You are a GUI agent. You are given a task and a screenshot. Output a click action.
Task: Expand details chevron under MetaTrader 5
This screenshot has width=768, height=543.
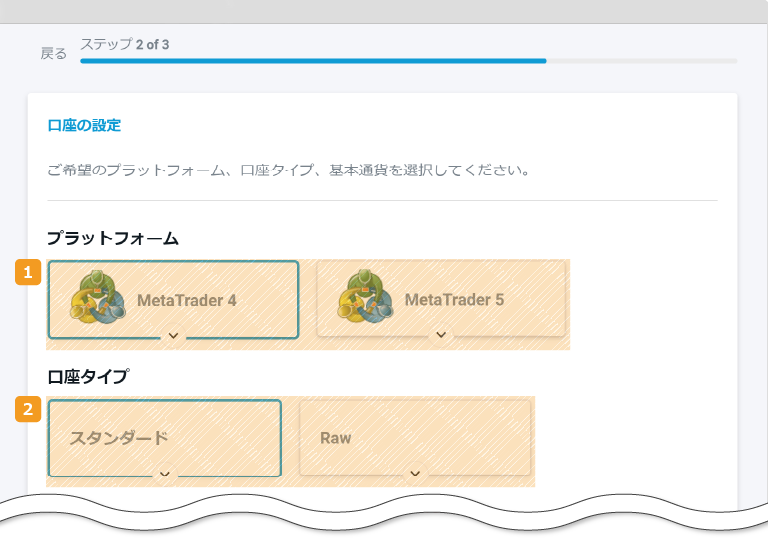441,335
